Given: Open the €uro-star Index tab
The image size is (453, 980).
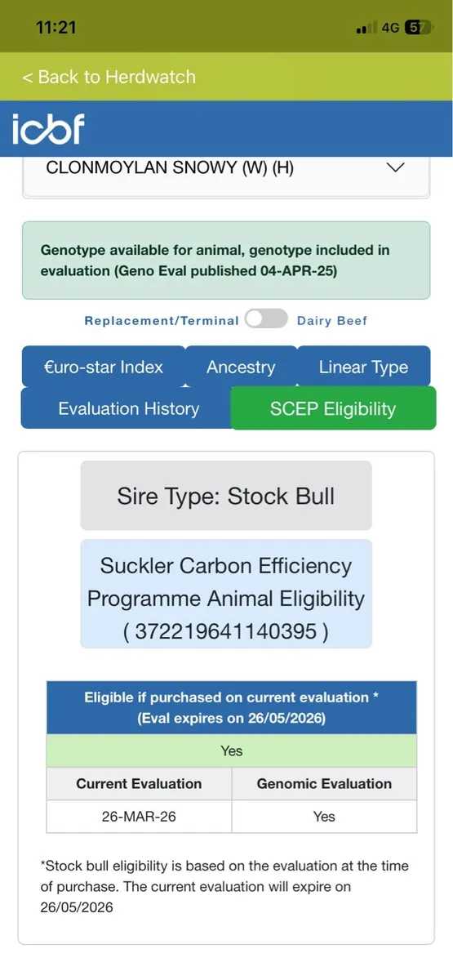Looking at the screenshot, I should (104, 367).
